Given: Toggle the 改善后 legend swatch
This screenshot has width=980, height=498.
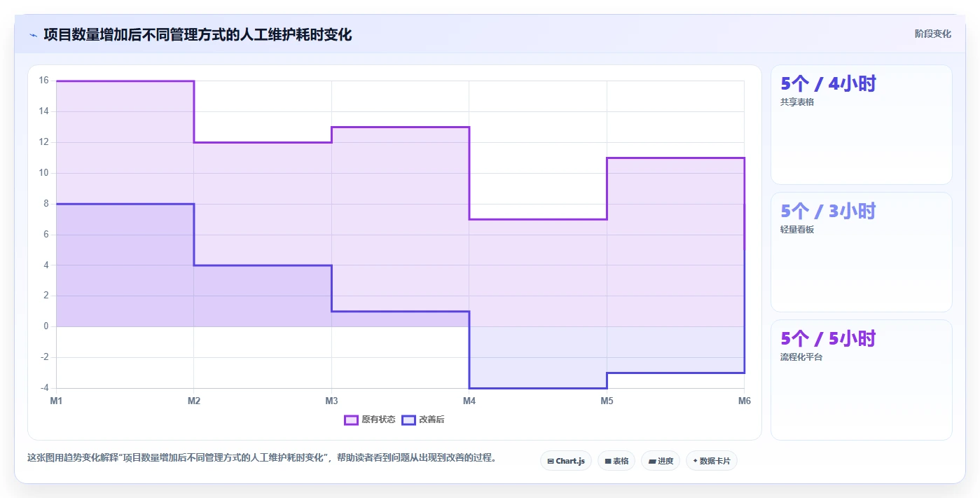Looking at the screenshot, I should click(408, 420).
